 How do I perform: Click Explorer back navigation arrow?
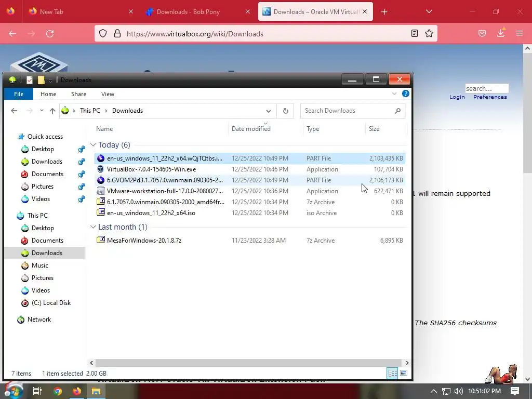[x=14, y=111]
